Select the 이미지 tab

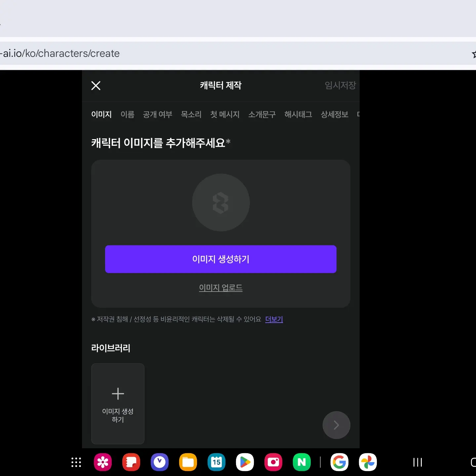coord(101,114)
